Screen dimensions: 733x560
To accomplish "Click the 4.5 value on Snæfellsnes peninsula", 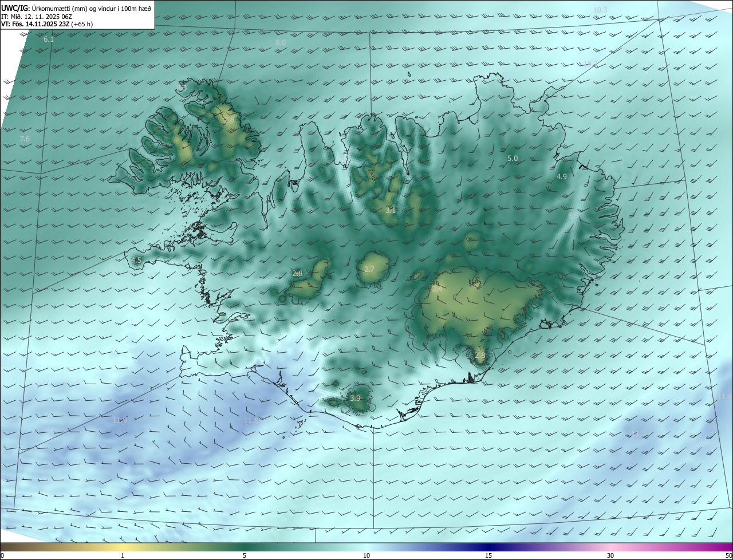I will tap(136, 261).
